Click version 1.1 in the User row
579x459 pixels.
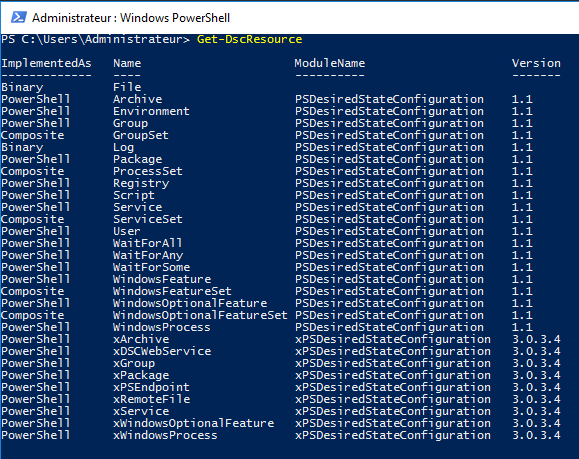tap(522, 231)
